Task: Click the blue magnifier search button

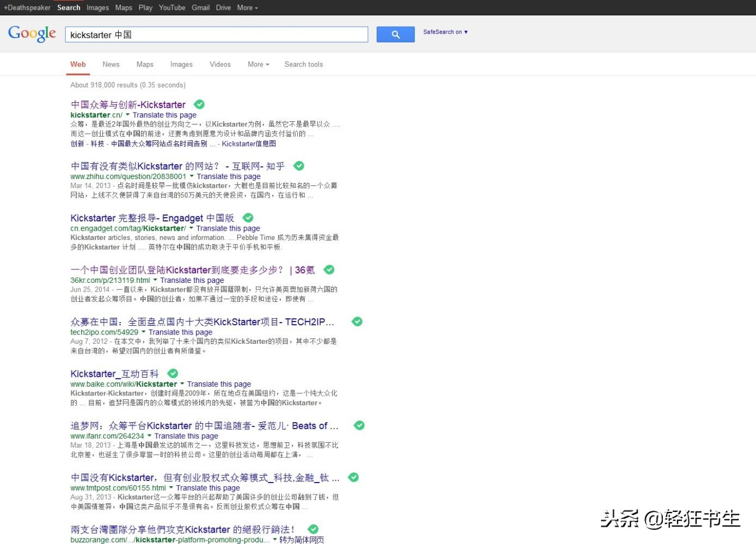Action: [x=395, y=34]
